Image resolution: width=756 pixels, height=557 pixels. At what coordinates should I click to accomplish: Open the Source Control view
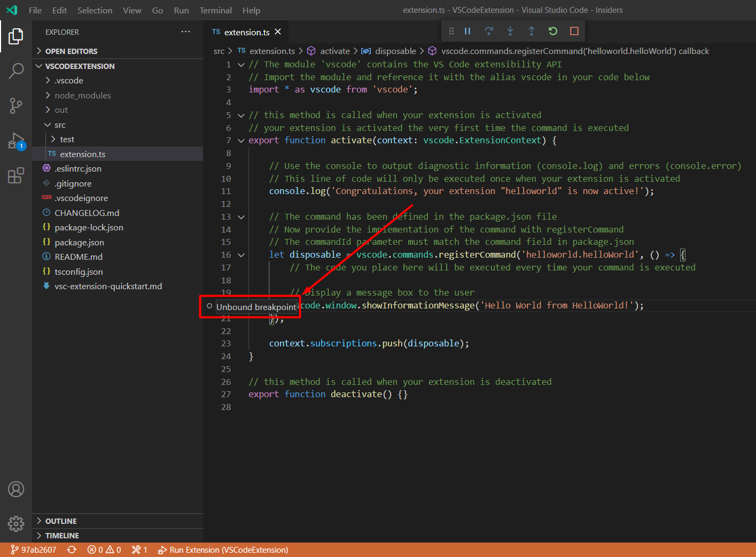(16, 106)
